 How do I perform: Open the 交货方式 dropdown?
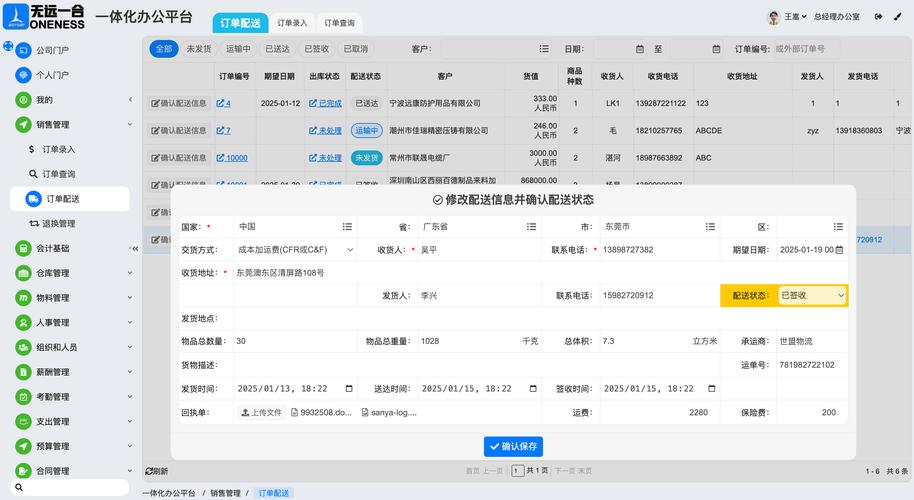tap(296, 250)
